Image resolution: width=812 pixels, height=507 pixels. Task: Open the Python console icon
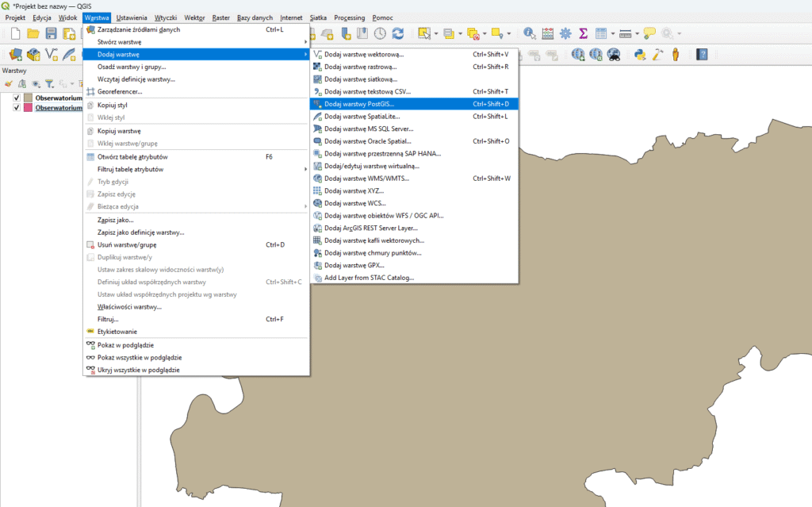pyautogui.click(x=639, y=55)
